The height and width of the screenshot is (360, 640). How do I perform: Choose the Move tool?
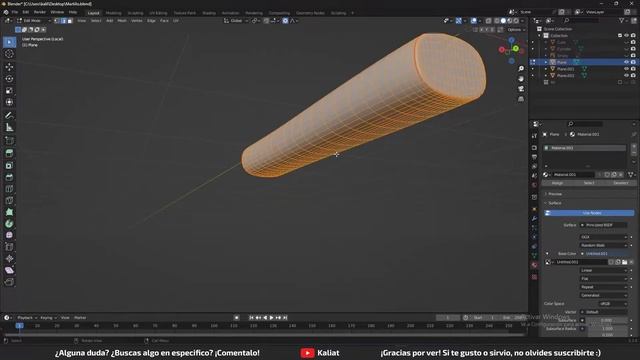click(x=9, y=67)
